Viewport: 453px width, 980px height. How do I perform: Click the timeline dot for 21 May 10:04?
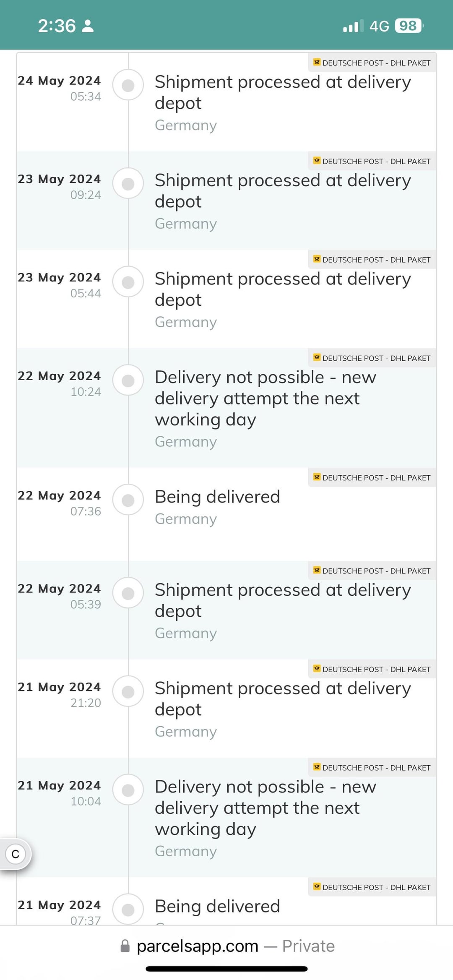(x=128, y=790)
